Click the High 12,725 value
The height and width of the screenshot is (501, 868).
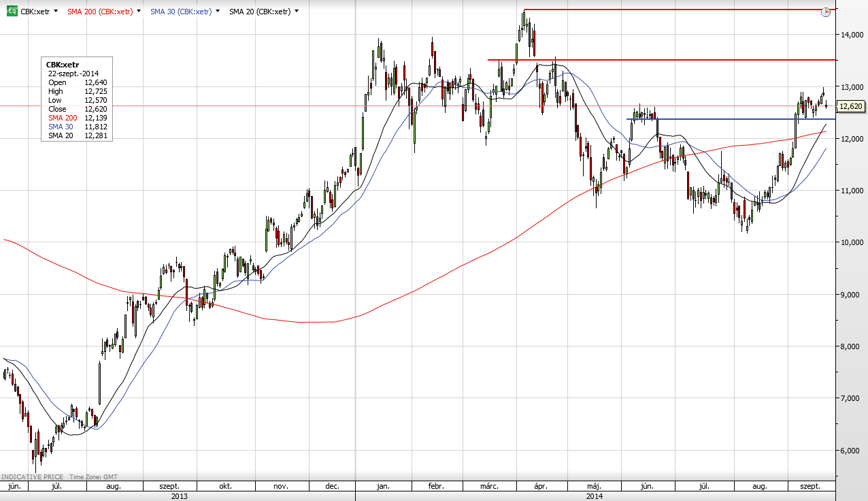(96, 91)
